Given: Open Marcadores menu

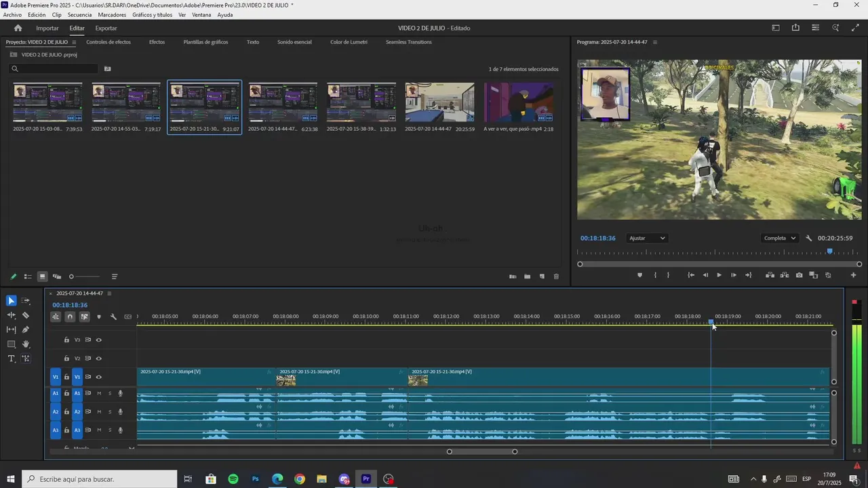Looking at the screenshot, I should pos(112,15).
